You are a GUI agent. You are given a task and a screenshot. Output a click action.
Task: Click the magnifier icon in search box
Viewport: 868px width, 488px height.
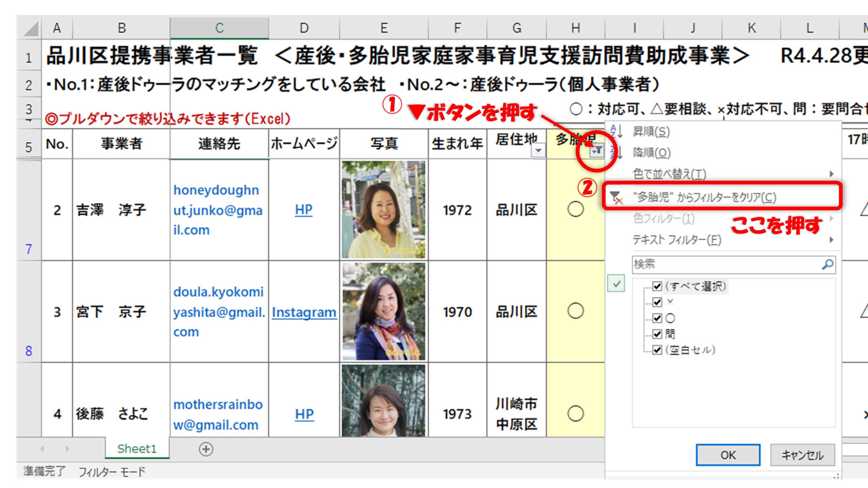tap(828, 264)
